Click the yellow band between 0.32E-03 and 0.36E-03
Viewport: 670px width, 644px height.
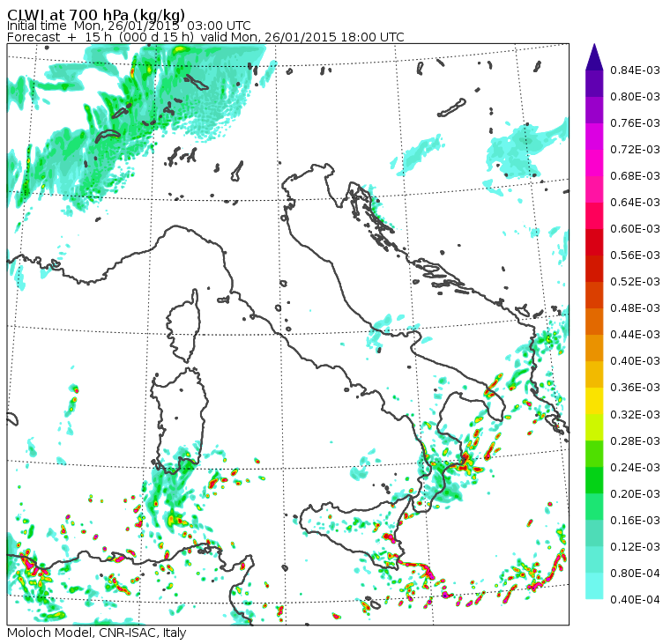[594, 401]
